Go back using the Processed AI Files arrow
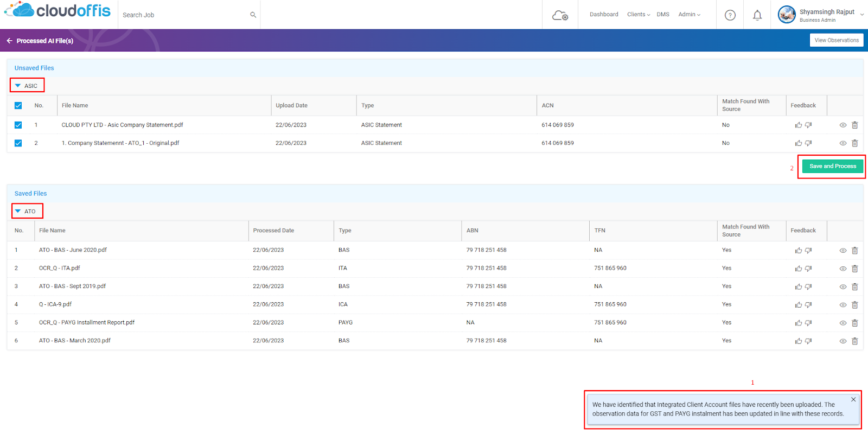 pyautogui.click(x=9, y=41)
